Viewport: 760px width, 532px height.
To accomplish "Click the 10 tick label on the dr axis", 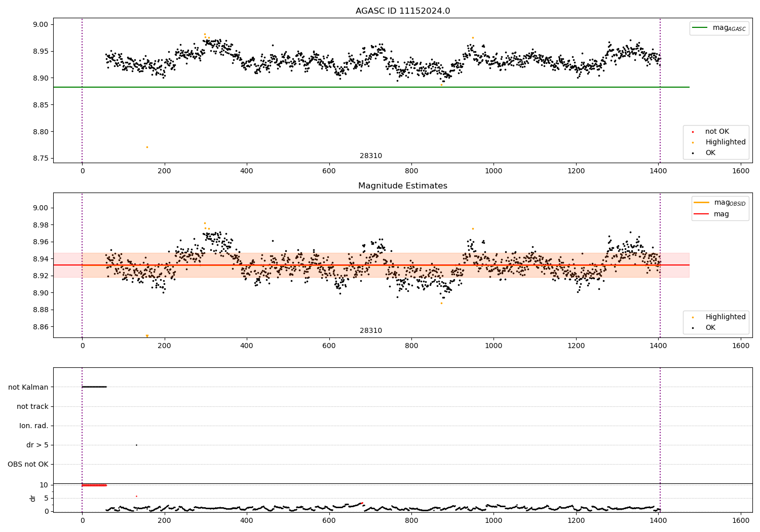I will click(x=44, y=485).
